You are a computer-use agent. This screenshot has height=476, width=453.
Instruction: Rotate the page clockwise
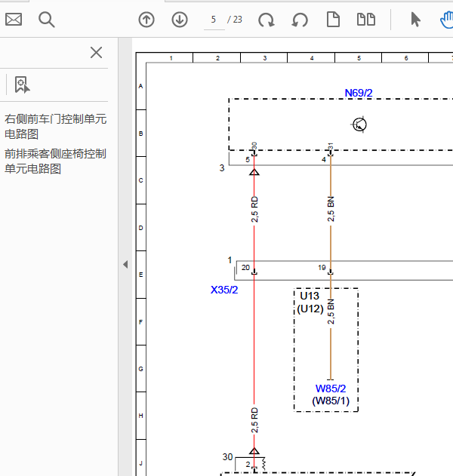click(x=267, y=20)
